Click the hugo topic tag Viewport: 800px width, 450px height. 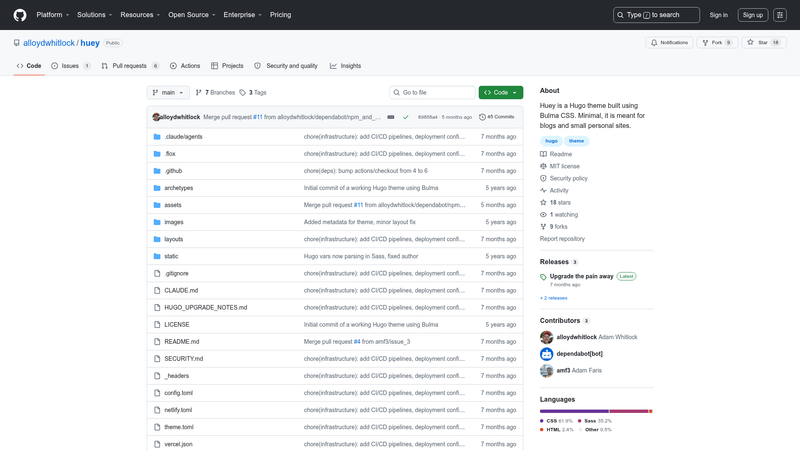pos(551,141)
